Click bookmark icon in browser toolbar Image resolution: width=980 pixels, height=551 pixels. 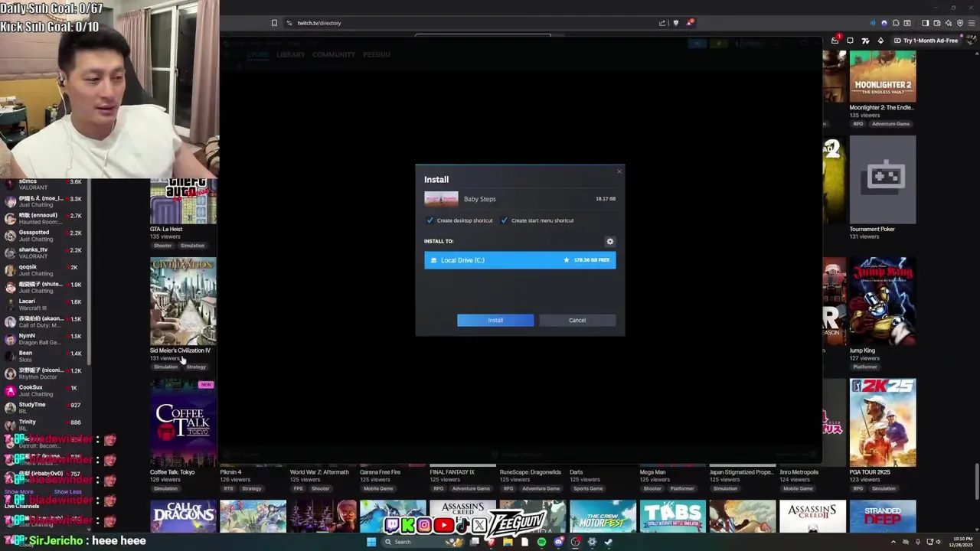274,23
